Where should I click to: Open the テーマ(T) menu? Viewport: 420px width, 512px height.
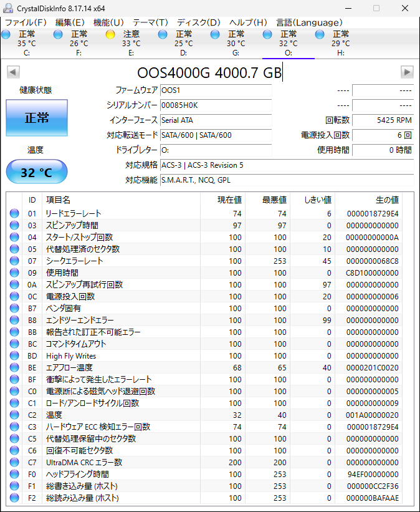tap(150, 22)
